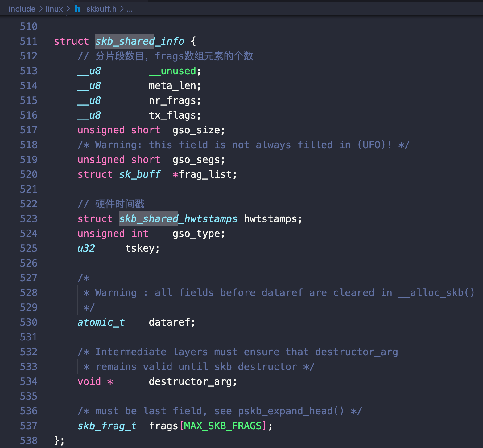Click the __unused field name
The image size is (483, 448).
pyautogui.click(x=172, y=71)
